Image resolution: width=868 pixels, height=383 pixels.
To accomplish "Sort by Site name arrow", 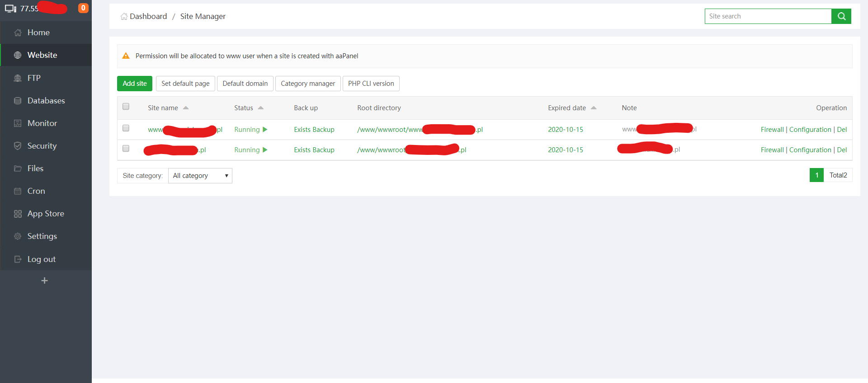I will pyautogui.click(x=186, y=108).
